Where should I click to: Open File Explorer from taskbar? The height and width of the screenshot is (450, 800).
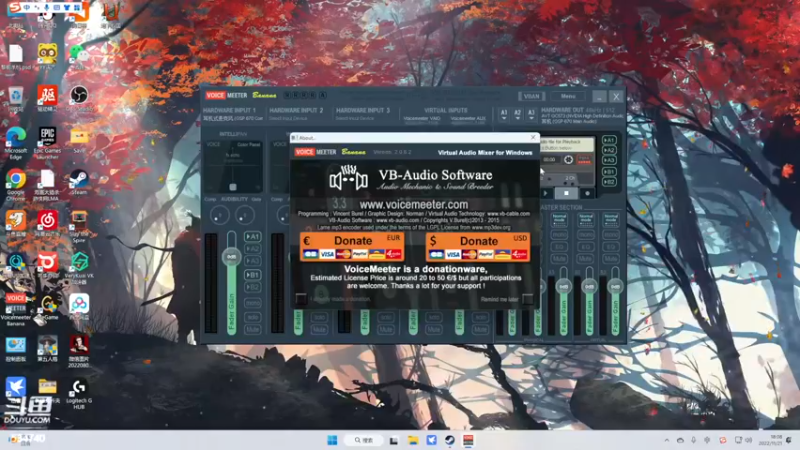pos(413,440)
